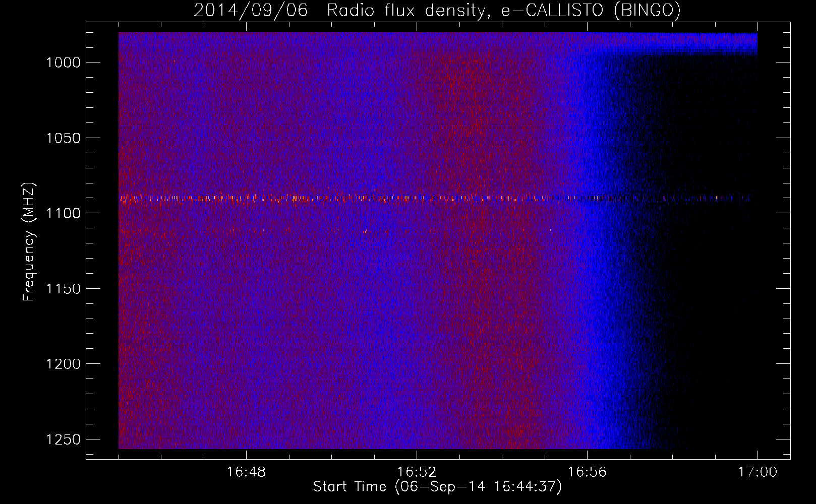Click the plot title '2014/09/06 Radio flux density'
Screen dimensions: 816x504
[437, 10]
